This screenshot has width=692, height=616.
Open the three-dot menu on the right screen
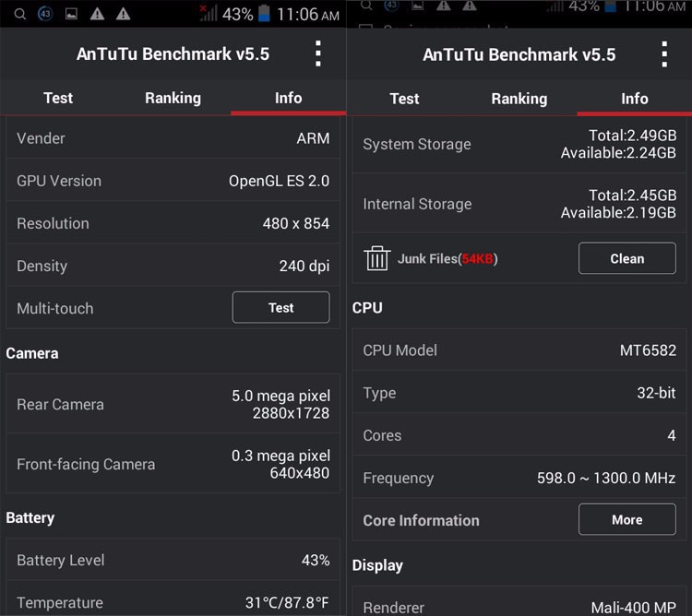664,54
